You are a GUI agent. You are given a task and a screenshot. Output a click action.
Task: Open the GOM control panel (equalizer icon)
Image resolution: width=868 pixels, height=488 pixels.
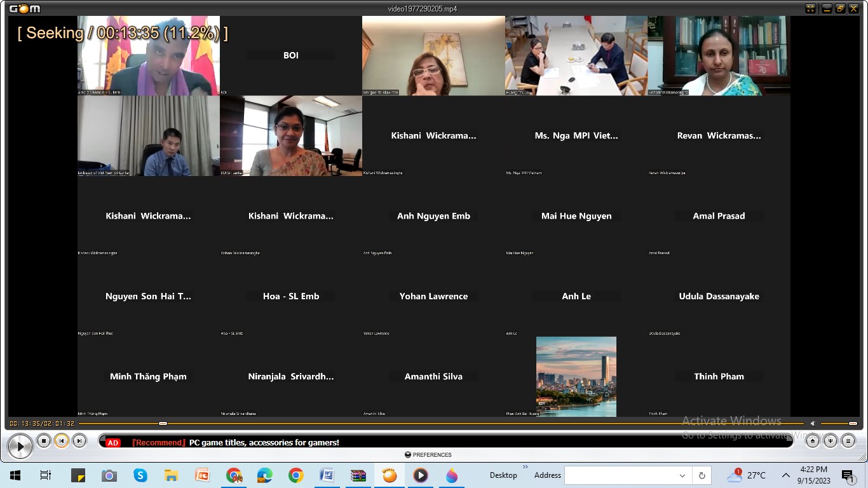[x=831, y=440]
